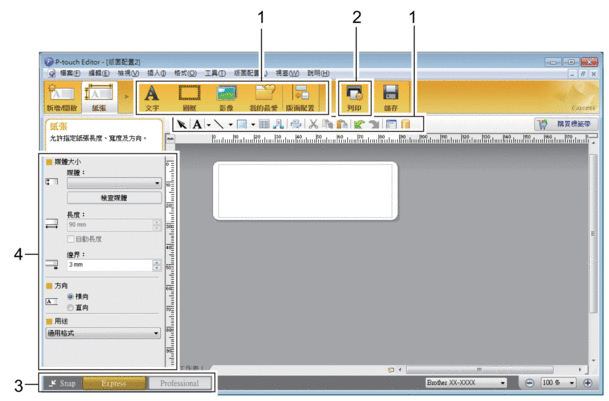This screenshot has height=401, width=609.
Task: Open the 工具(T) menu
Action: (x=215, y=73)
